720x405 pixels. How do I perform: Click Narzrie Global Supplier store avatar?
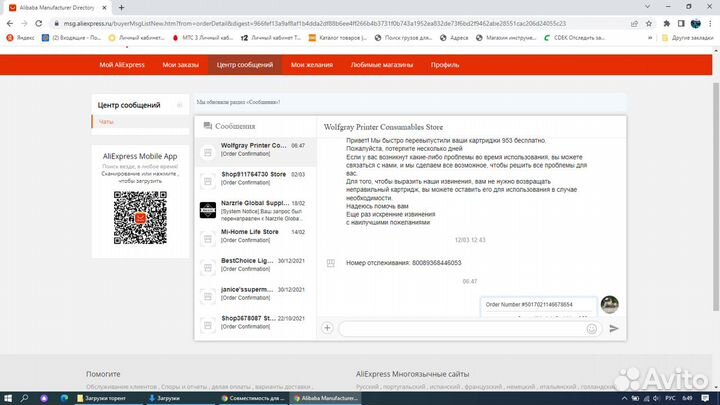click(x=208, y=210)
